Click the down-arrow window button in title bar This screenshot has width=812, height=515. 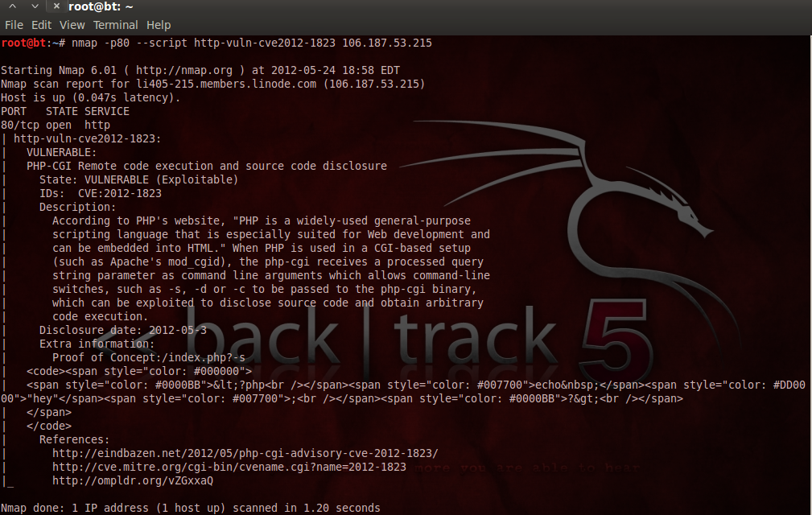(x=35, y=6)
